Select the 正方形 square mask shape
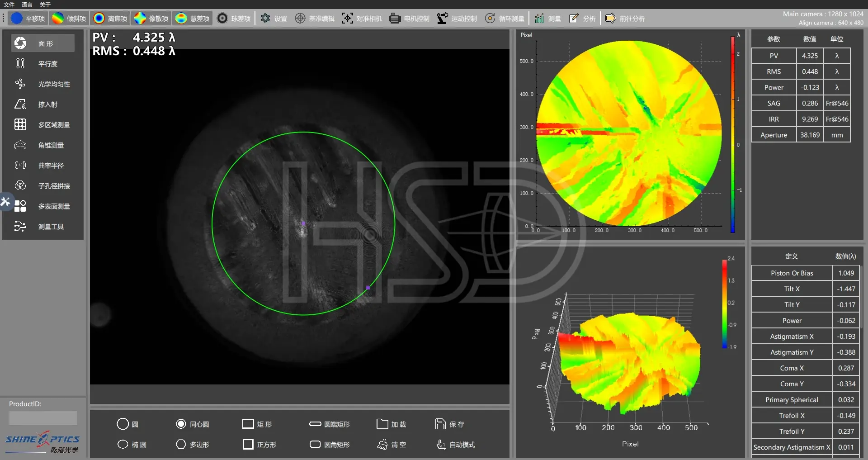 259,445
